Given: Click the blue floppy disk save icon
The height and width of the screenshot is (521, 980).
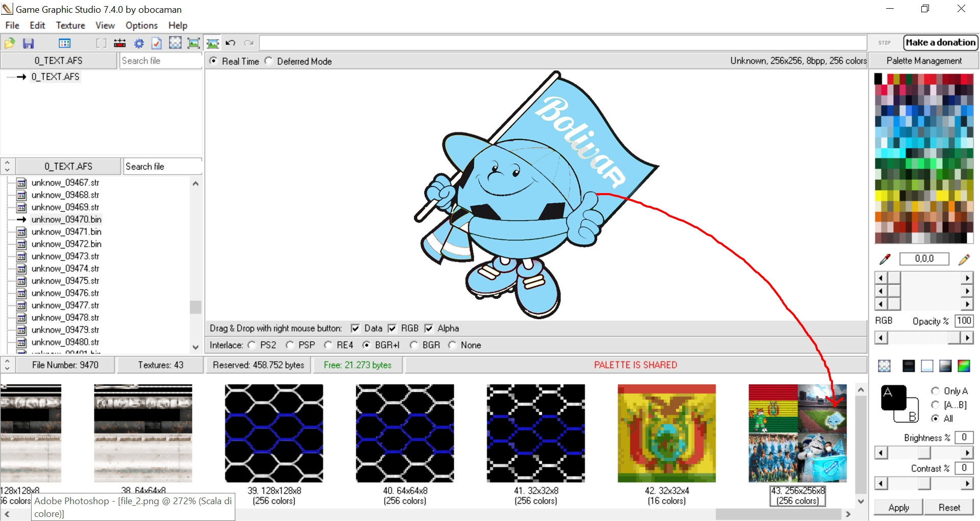Looking at the screenshot, I should (x=29, y=43).
